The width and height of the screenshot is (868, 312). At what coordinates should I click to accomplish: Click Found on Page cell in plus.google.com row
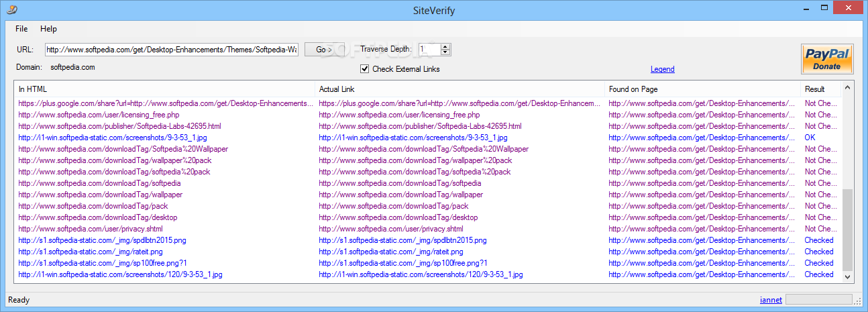(702, 103)
